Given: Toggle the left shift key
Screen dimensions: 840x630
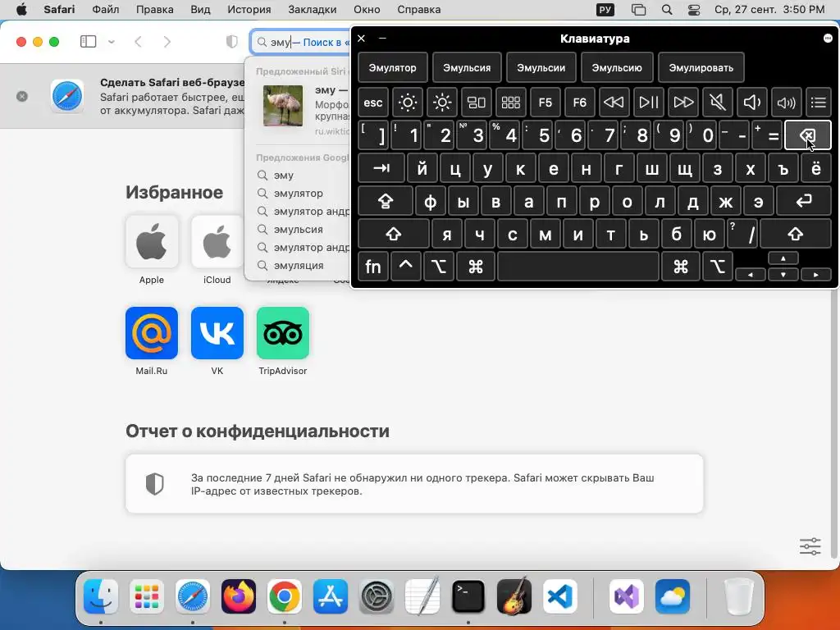Looking at the screenshot, I should [x=393, y=234].
